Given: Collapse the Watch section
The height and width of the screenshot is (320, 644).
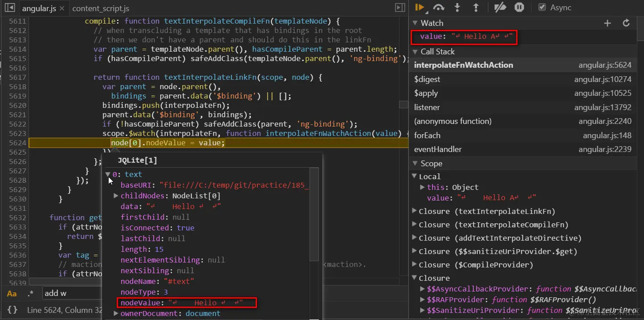Looking at the screenshot, I should click(415, 23).
